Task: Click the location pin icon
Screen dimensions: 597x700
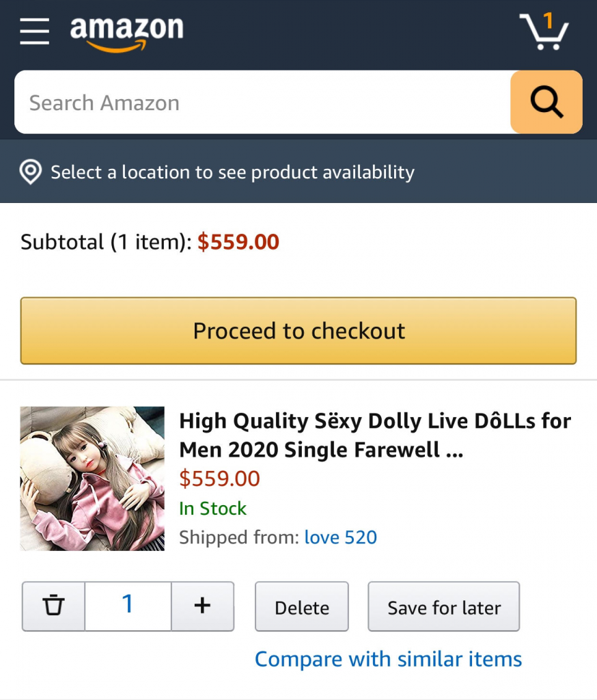Action: click(x=31, y=172)
